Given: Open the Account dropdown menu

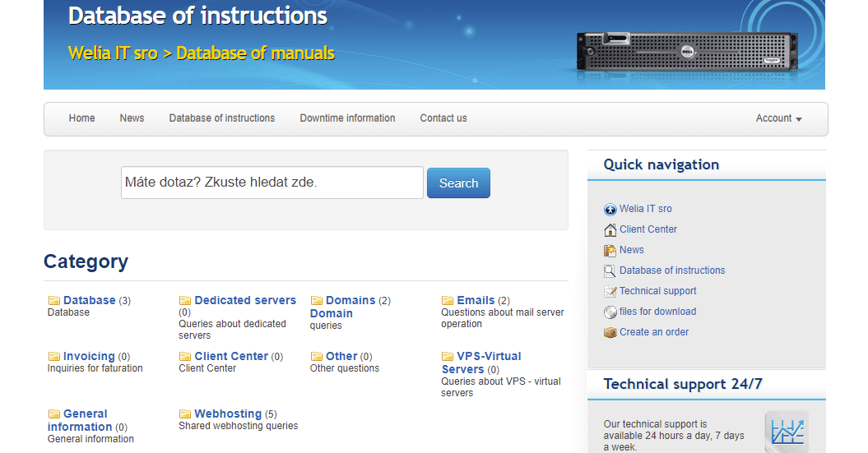Looking at the screenshot, I should [x=778, y=118].
